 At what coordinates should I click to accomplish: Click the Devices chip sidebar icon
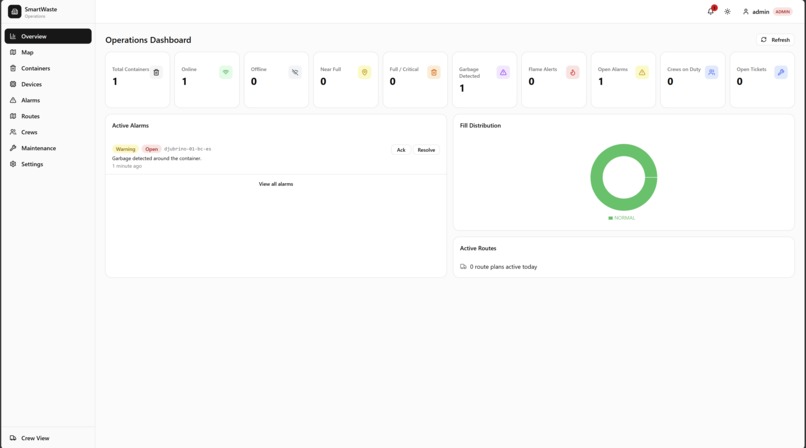click(x=13, y=84)
